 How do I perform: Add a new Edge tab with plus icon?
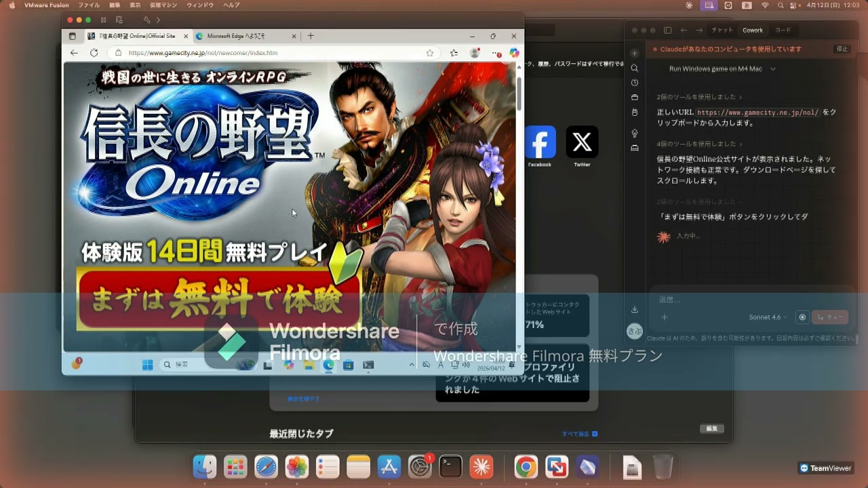coord(311,36)
